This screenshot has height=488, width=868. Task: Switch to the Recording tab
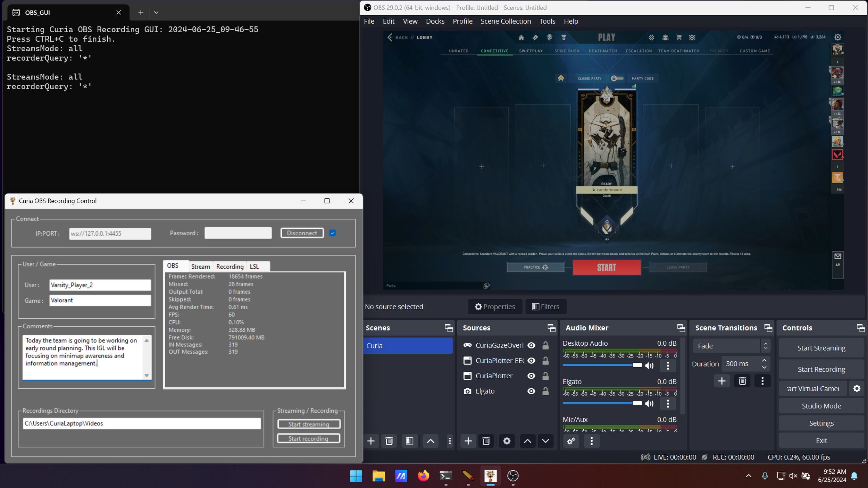[x=230, y=267]
